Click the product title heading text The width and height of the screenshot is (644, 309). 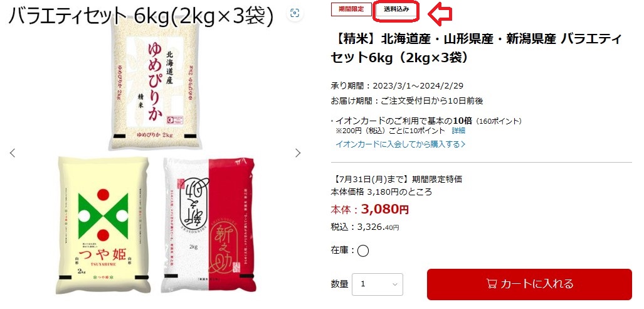(477, 48)
